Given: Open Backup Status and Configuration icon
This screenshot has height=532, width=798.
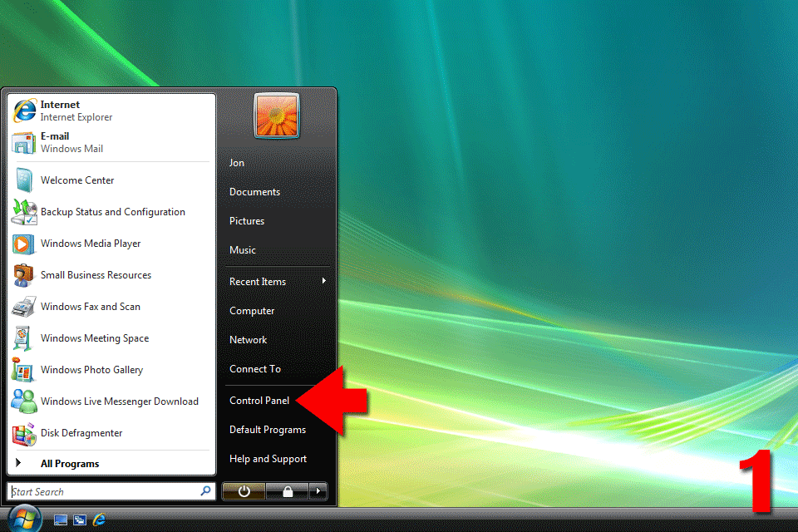Looking at the screenshot, I should coord(24,212).
